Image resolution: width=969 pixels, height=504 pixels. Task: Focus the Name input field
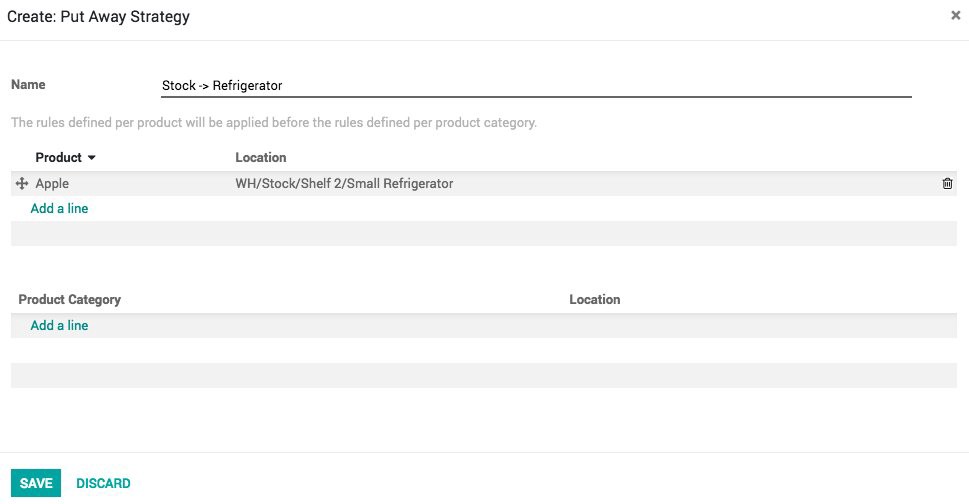(535, 86)
